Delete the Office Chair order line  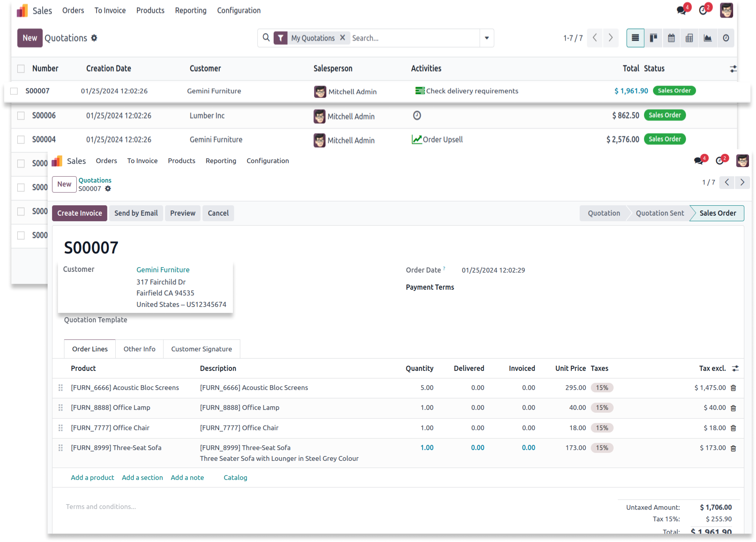pos(733,428)
